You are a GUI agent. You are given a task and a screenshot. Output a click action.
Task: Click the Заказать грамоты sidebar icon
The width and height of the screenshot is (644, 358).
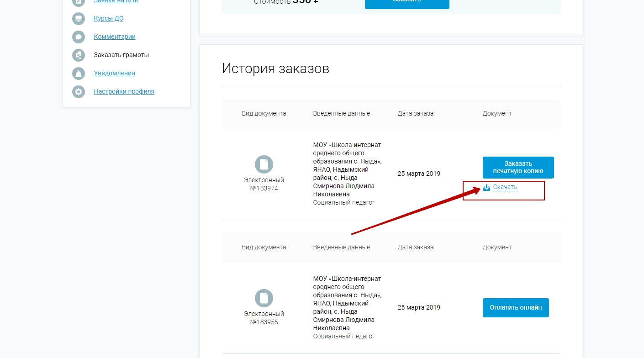pos(79,55)
